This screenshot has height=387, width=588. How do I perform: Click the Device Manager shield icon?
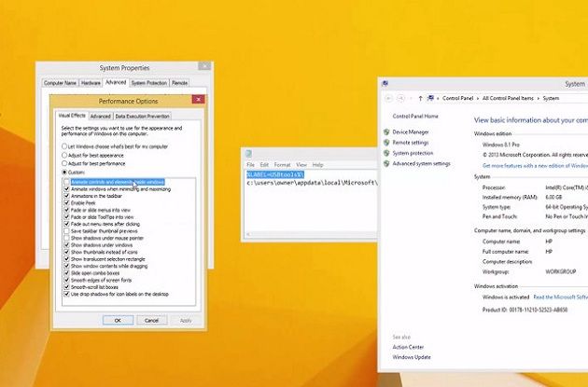386,131
